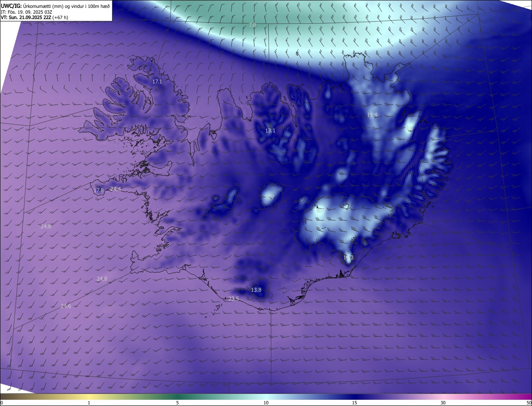Image resolution: width=532 pixels, height=406 pixels.
Task: Click the 11.4 value in northeast Iceland
Action: coord(372,115)
